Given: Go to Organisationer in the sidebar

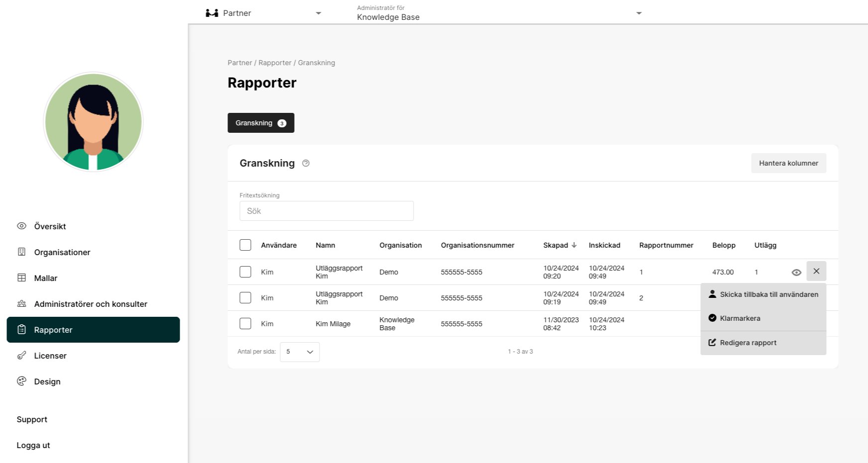Looking at the screenshot, I should pos(93,252).
